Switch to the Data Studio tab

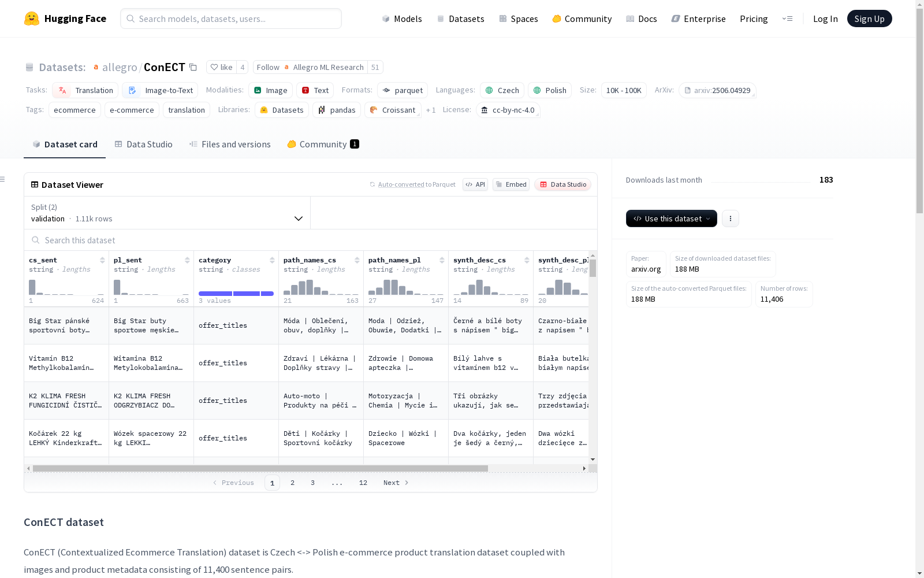(143, 144)
